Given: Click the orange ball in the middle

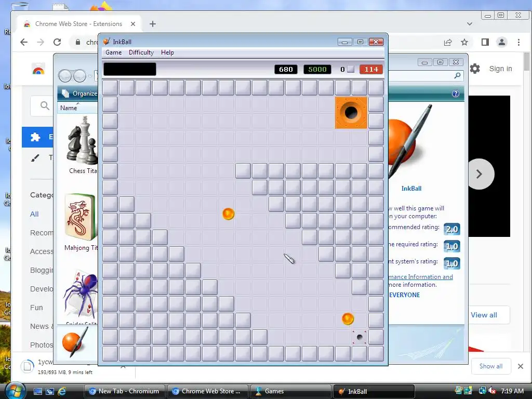Looking at the screenshot, I should (x=229, y=214).
